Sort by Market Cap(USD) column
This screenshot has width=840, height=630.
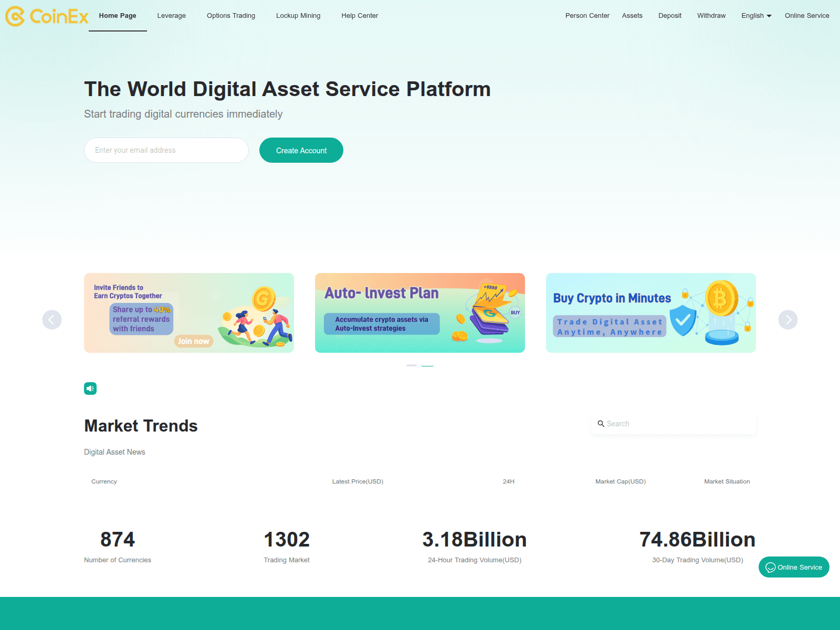(x=621, y=481)
